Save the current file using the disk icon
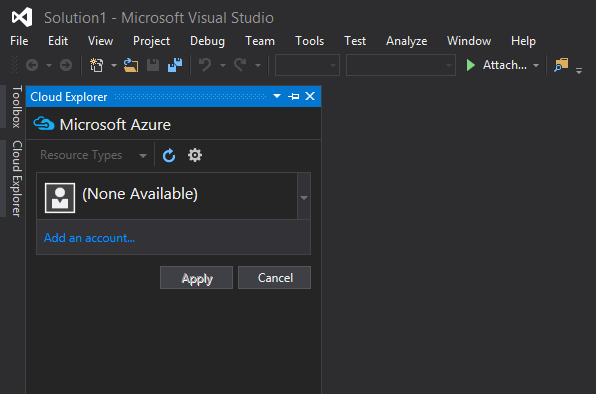This screenshot has height=394, width=596. (x=153, y=65)
